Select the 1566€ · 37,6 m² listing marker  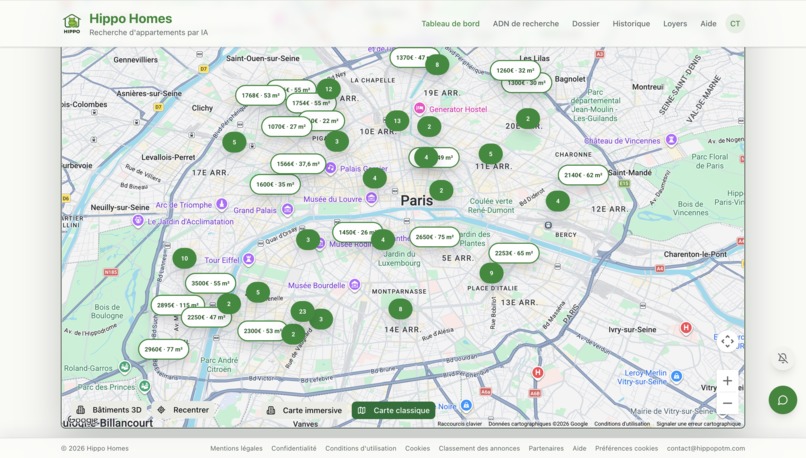pyautogui.click(x=298, y=164)
